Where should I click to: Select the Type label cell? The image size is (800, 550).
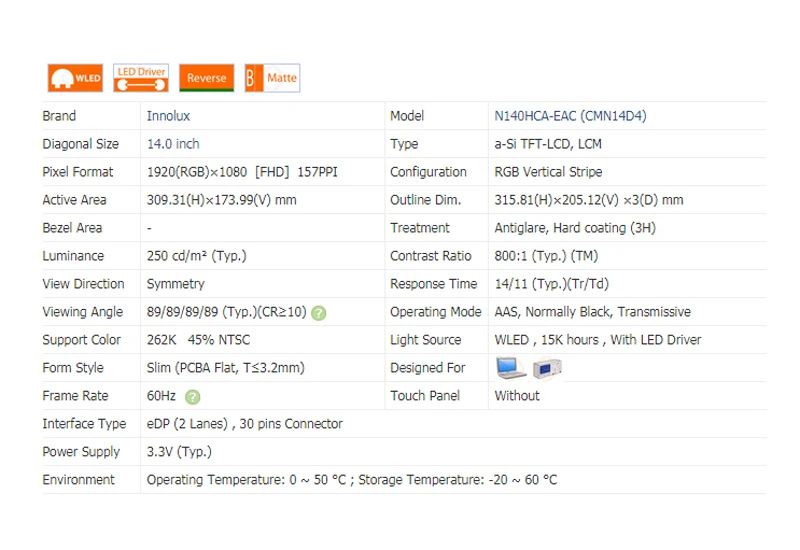[x=404, y=144]
